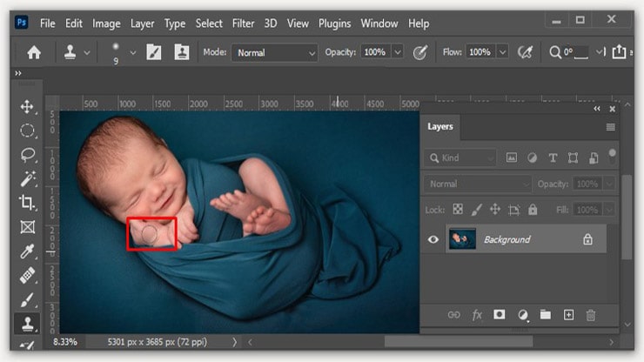The height and width of the screenshot is (362, 644).
Task: Open the layer blend mode Normal dropdown
Action: pos(478,184)
